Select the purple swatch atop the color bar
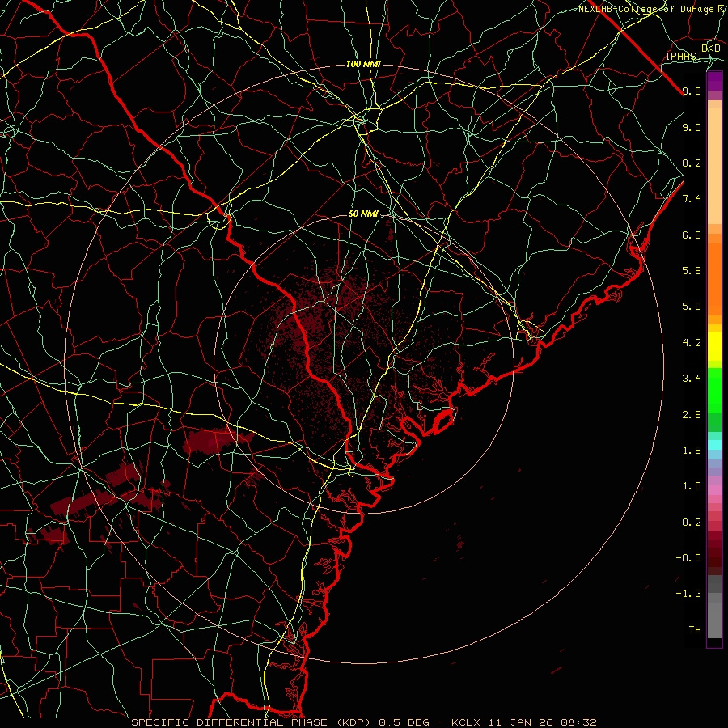This screenshot has width=728, height=728. (714, 81)
